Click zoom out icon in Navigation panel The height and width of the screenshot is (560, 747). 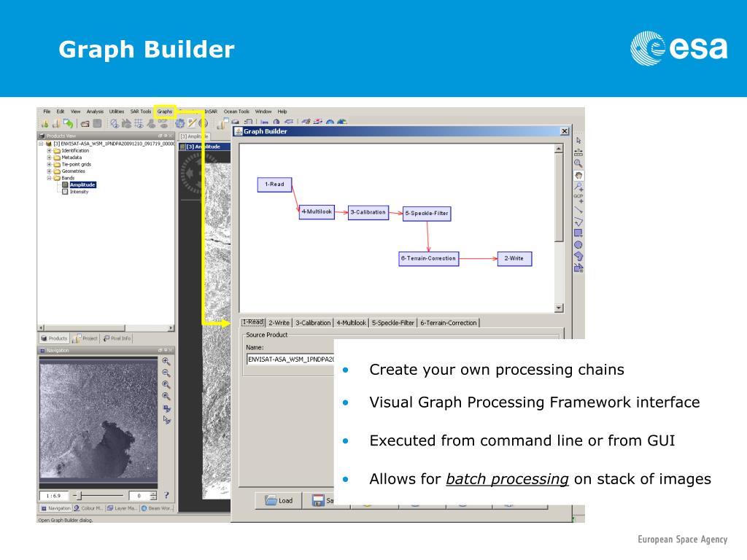click(166, 373)
